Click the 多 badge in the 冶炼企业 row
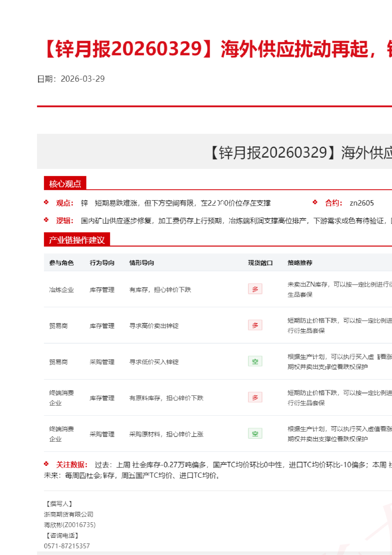The image size is (392, 555). click(255, 289)
